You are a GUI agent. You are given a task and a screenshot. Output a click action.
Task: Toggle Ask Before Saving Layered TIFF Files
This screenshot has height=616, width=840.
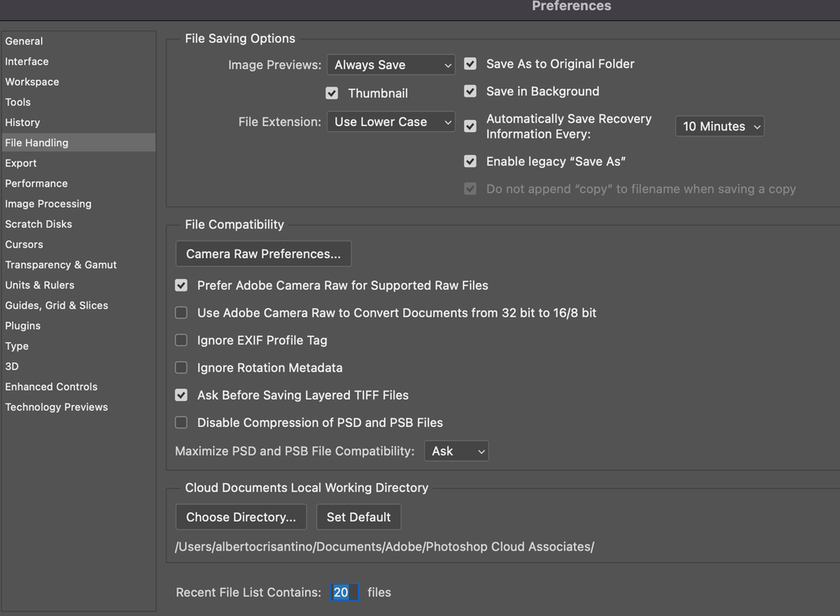pyautogui.click(x=182, y=395)
